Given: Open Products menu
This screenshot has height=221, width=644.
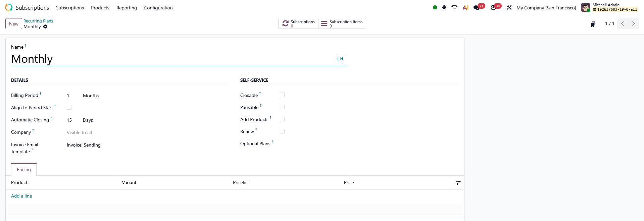Looking at the screenshot, I should pyautogui.click(x=100, y=8).
